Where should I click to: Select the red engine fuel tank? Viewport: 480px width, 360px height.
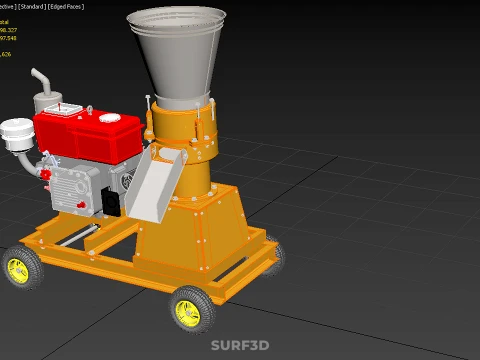pyautogui.click(x=88, y=135)
